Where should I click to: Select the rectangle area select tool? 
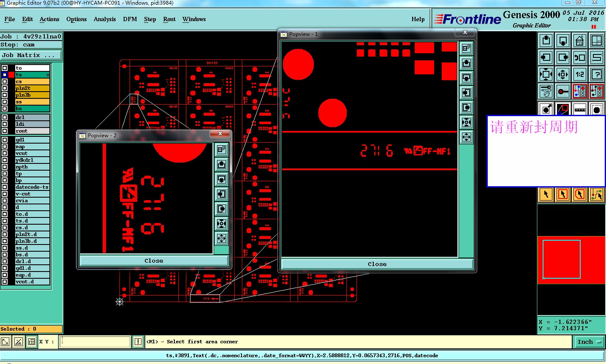pos(563,194)
